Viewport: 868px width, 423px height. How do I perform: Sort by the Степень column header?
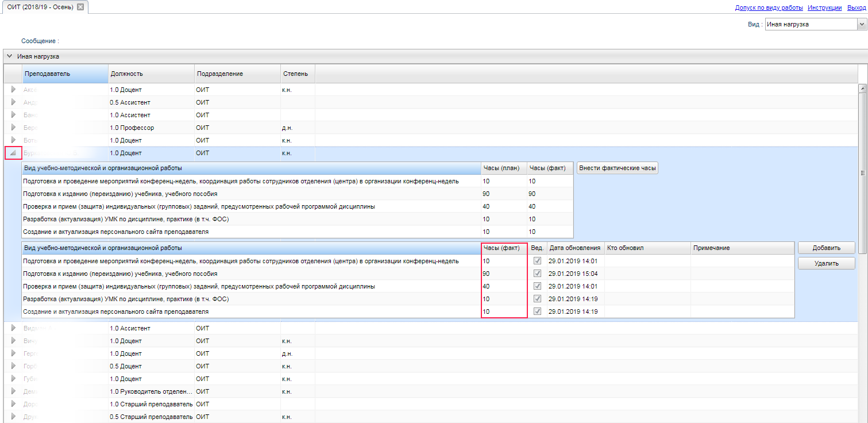click(x=298, y=74)
